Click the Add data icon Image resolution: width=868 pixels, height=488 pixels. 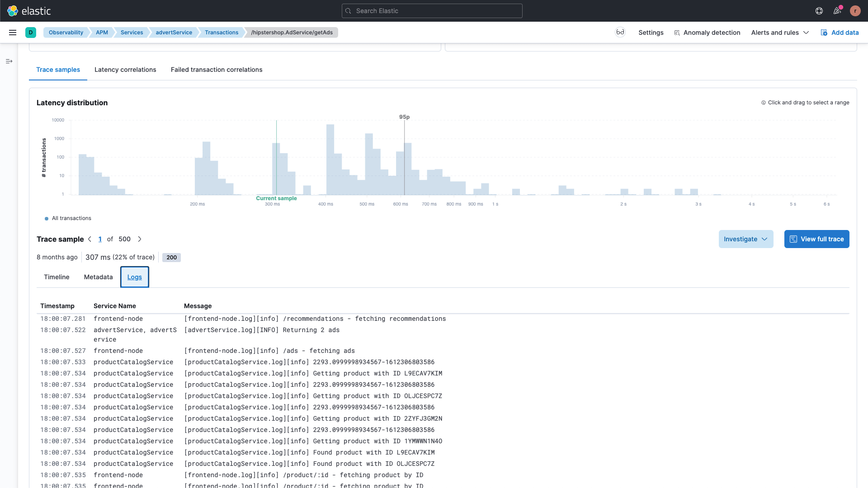824,33
